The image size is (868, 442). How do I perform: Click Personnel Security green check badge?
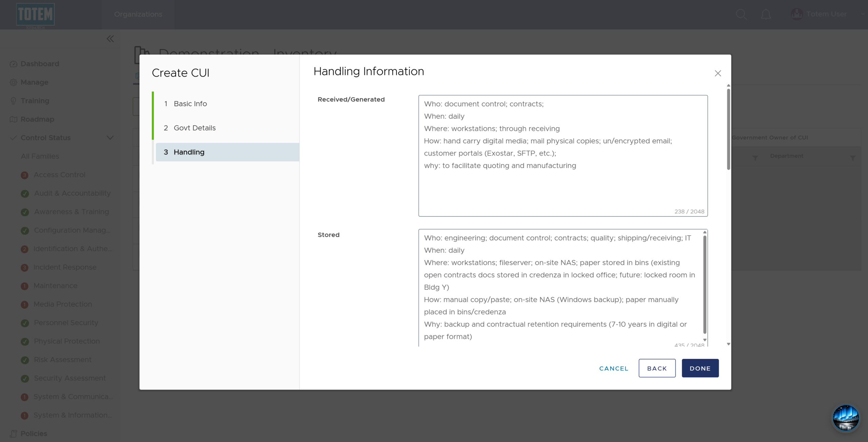25,323
